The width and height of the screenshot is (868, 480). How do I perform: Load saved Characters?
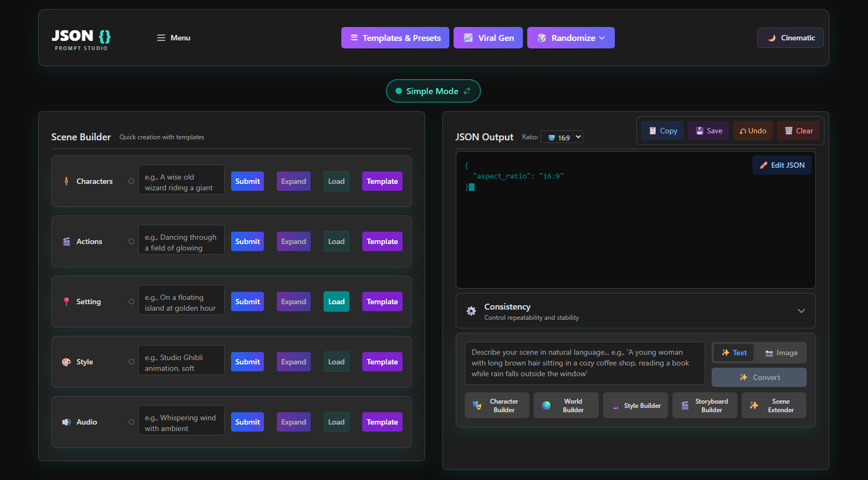(x=336, y=181)
